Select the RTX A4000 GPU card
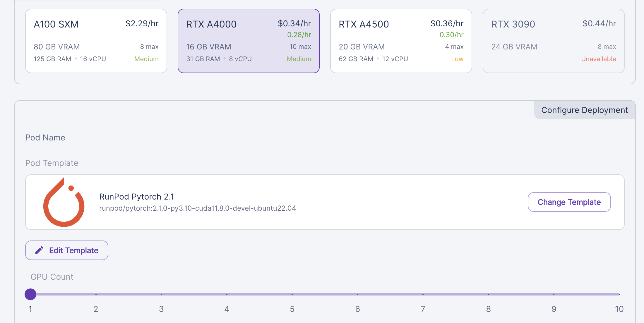Screen dimensions: 644x323 point(248,41)
